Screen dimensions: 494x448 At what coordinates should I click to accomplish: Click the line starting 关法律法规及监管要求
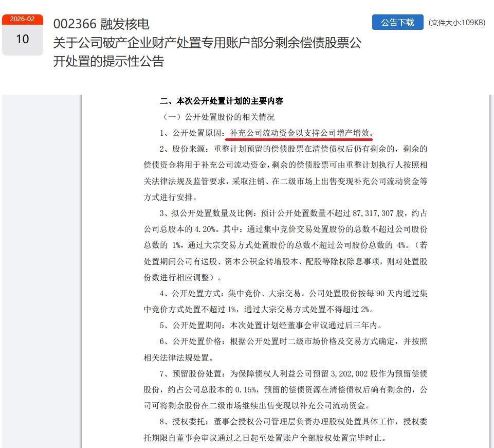(285, 181)
